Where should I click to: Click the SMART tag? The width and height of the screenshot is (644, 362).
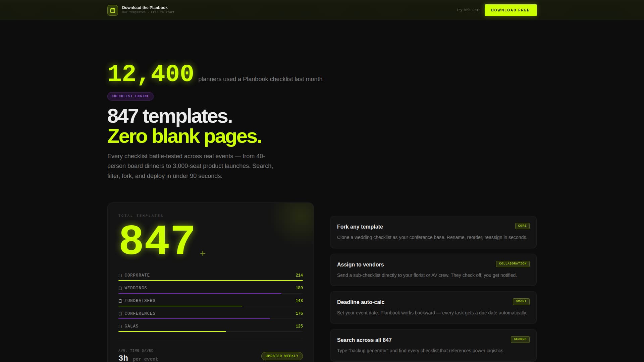pos(521,301)
